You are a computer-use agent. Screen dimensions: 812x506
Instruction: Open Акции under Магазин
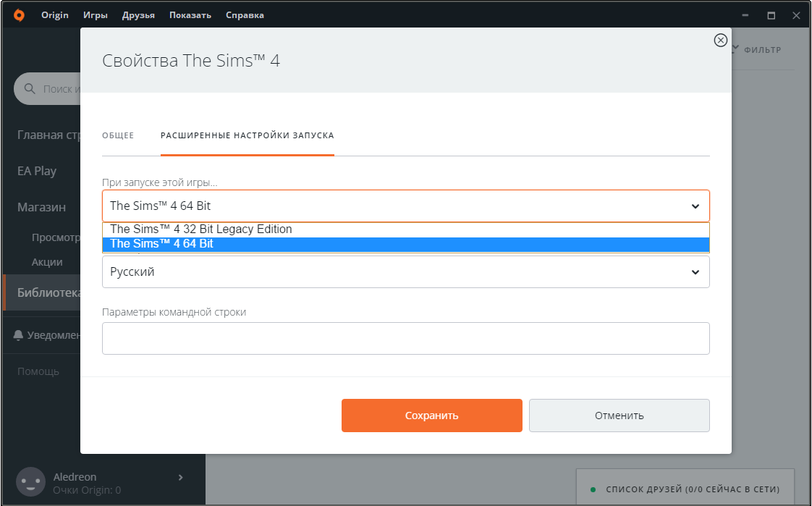point(47,263)
